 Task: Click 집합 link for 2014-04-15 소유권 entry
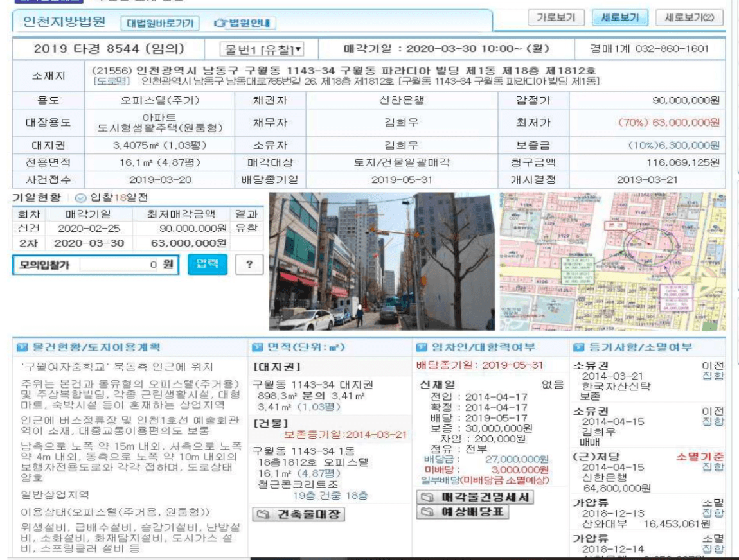713,421
